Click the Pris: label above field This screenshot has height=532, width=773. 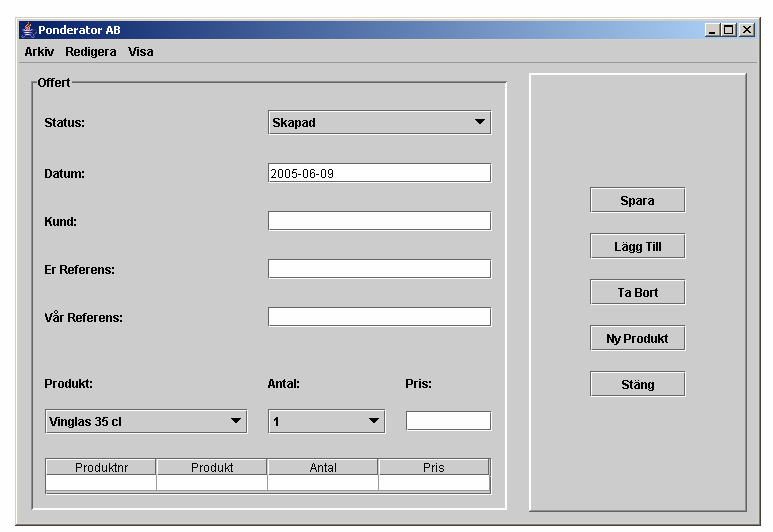419,384
